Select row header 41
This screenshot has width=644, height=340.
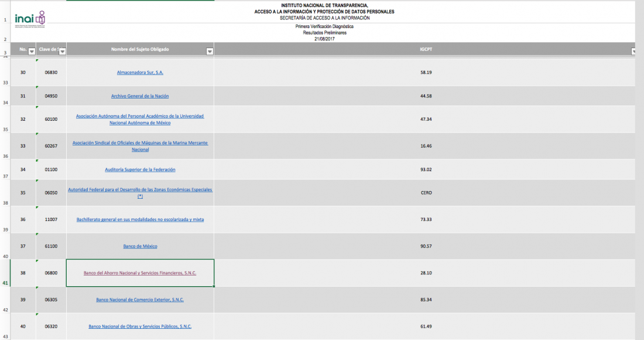coord(5,283)
